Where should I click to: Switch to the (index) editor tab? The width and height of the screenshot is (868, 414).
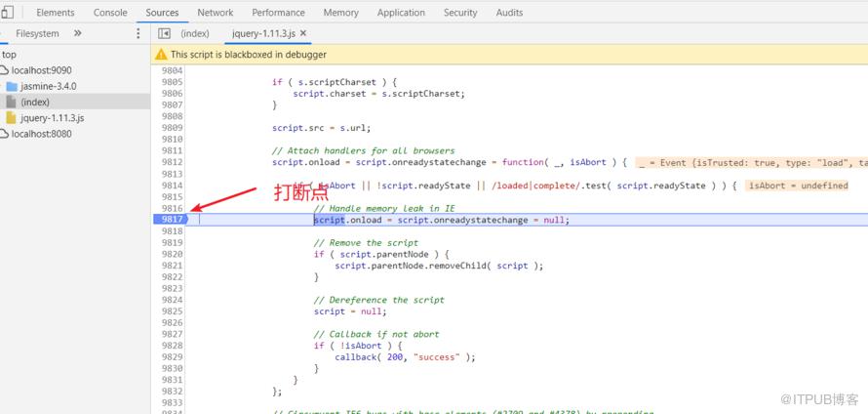point(195,33)
